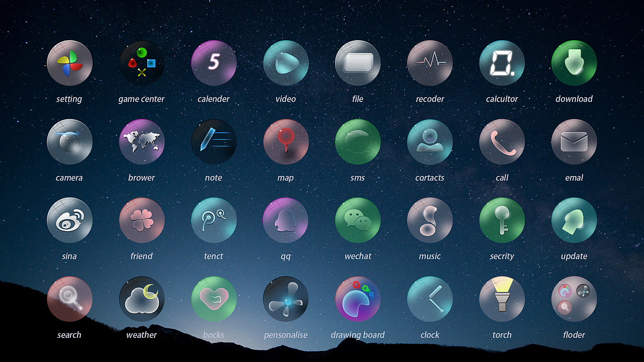Screen dimensions: 644x362
Task: Click the "game center" text label
Action: (x=141, y=99)
